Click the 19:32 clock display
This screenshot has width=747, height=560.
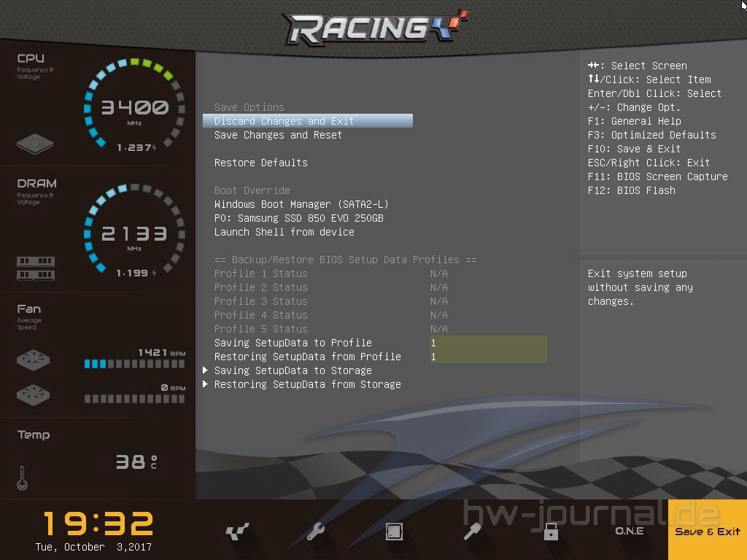coord(98,524)
